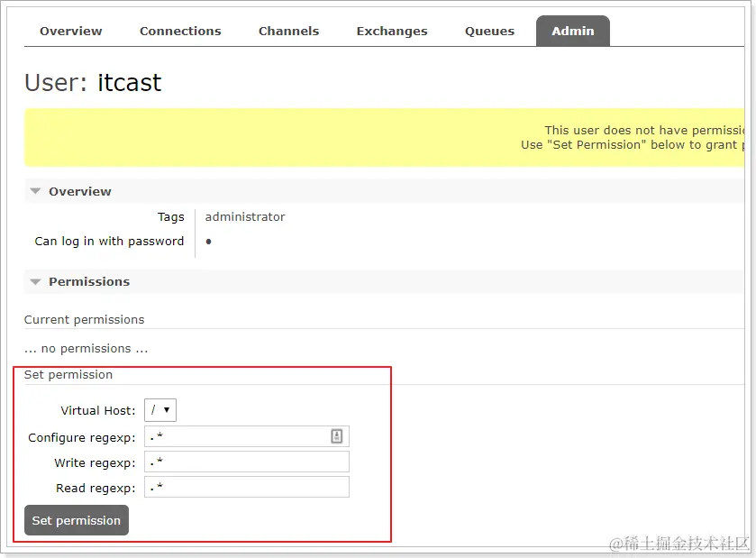Click the Read regexp input

247,487
